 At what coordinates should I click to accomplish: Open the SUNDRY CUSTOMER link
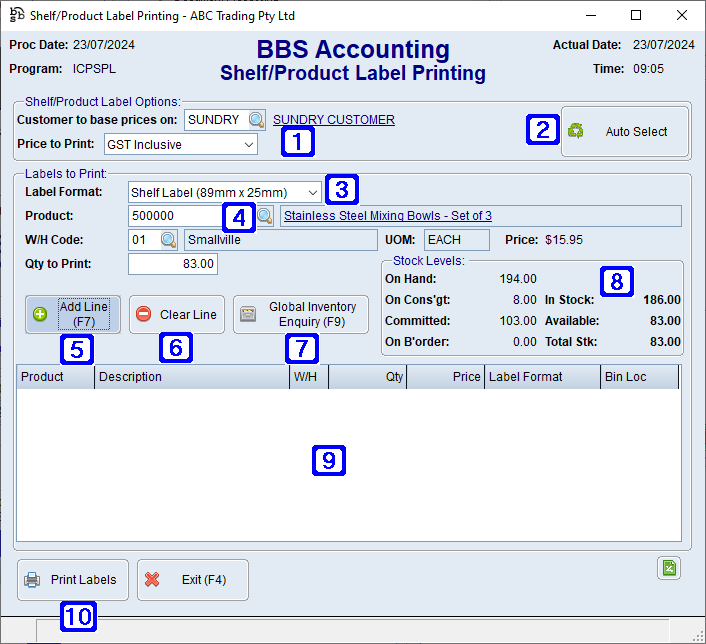[333, 120]
